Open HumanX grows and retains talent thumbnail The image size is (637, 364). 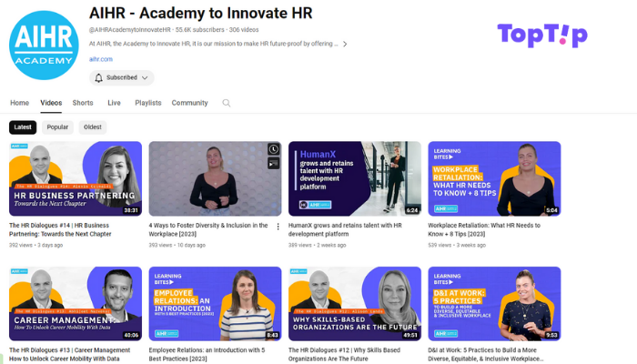pos(355,178)
